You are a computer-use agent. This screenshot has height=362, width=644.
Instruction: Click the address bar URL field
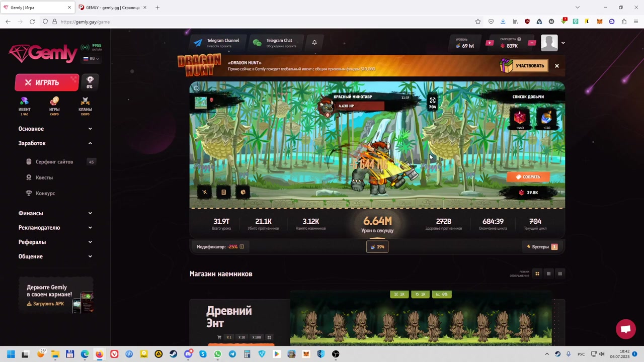pyautogui.click(x=262, y=22)
